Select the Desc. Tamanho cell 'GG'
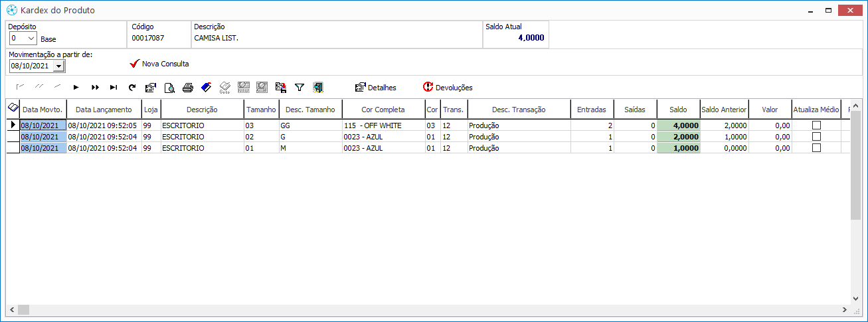Screen dimensions: 868x322 (310, 125)
